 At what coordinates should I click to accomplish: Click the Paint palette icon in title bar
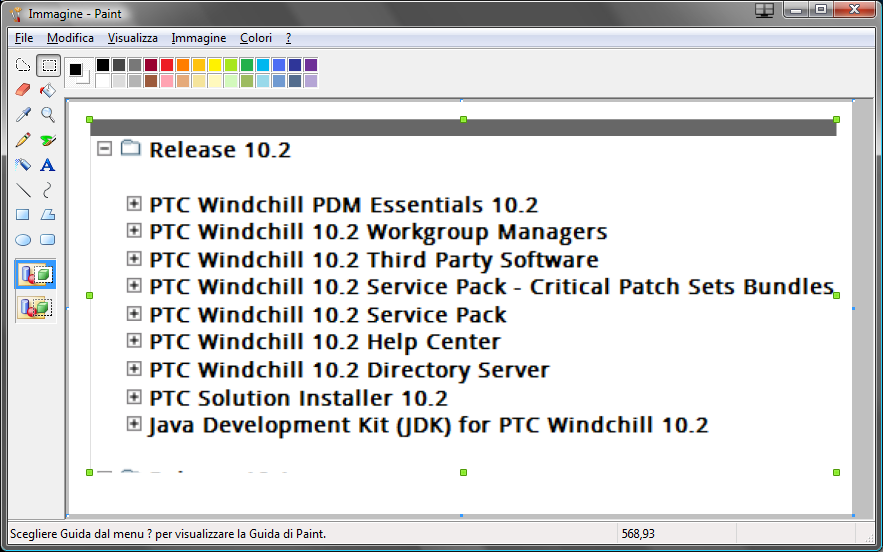tap(16, 14)
